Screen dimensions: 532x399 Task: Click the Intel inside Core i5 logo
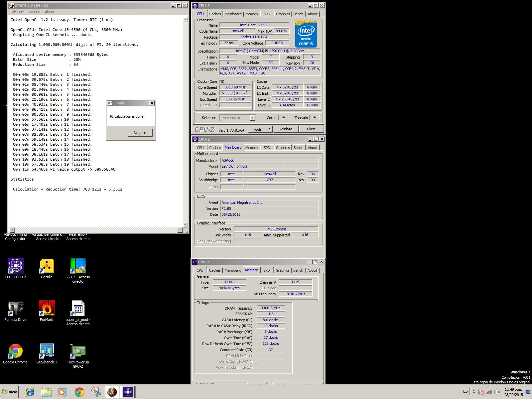pyautogui.click(x=306, y=34)
